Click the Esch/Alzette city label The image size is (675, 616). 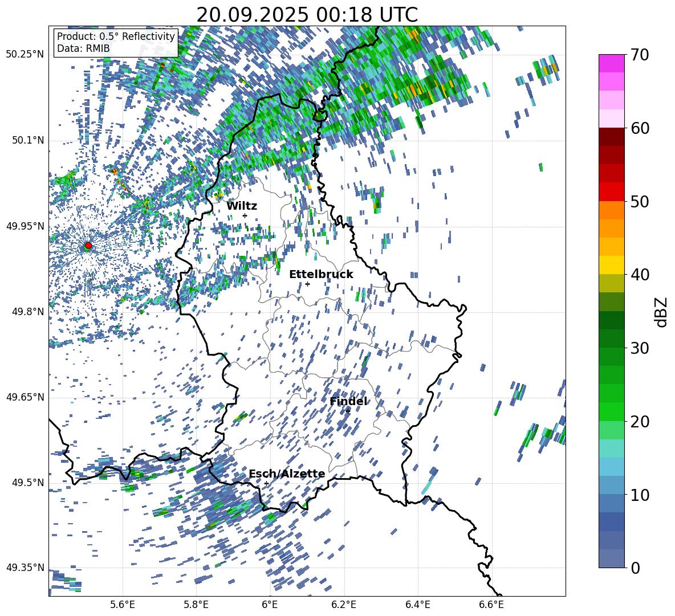coord(287,474)
